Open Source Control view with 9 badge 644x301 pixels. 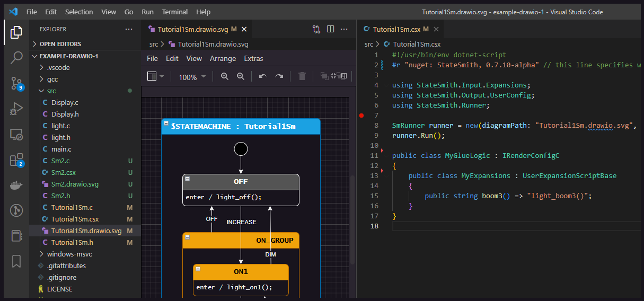point(16,83)
